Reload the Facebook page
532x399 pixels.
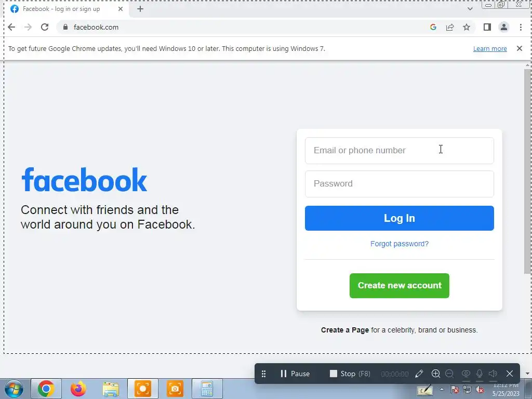[x=45, y=27]
